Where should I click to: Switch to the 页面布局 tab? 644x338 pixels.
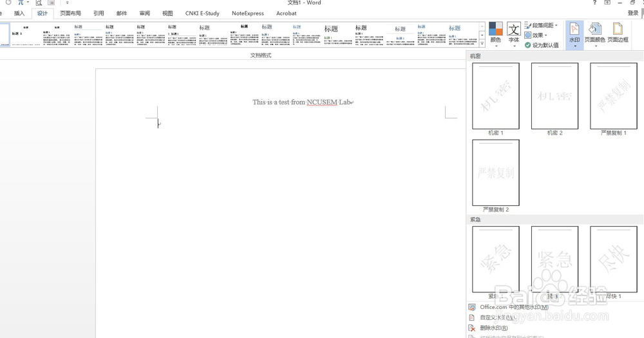click(70, 13)
